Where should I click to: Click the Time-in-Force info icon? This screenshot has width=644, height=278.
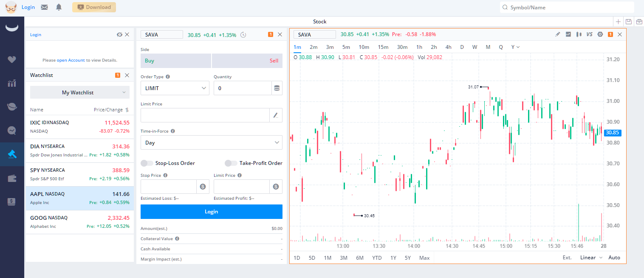pyautogui.click(x=173, y=131)
